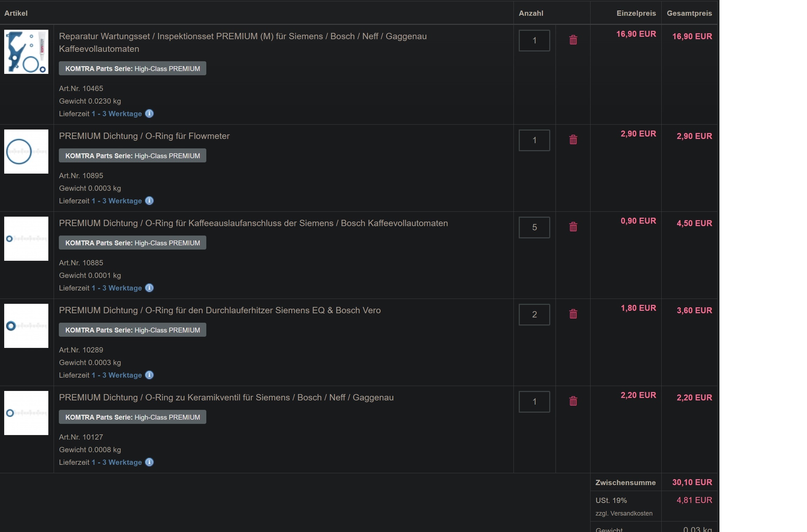Delete the Kaffeeauslaufanschluss O-Ring item
The height and width of the screenshot is (532, 807).
573,227
